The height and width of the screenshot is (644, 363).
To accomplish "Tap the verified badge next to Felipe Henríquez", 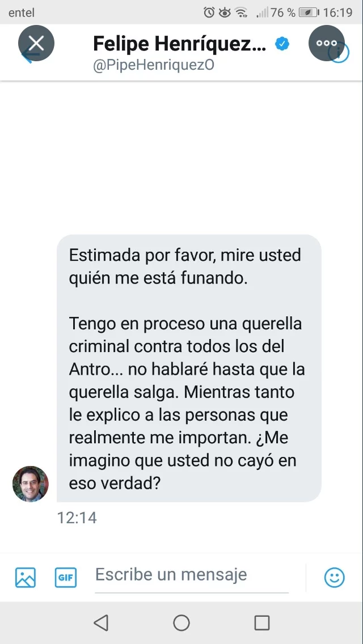I will coord(282,44).
